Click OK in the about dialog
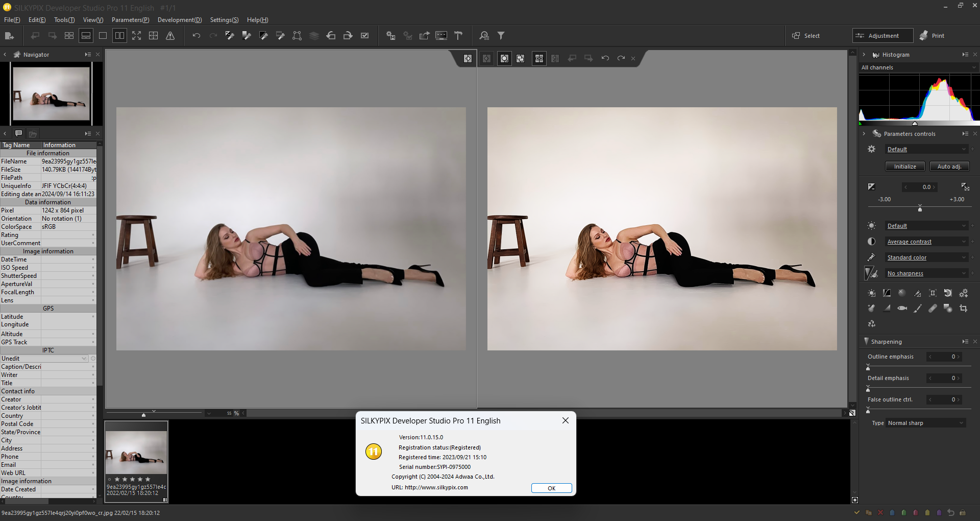Screen dimensions: 980x521 551,488
